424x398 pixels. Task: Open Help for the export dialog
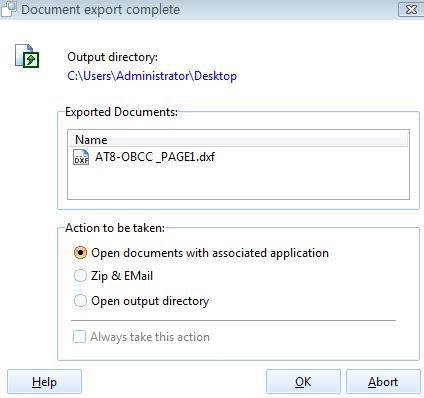point(44,382)
